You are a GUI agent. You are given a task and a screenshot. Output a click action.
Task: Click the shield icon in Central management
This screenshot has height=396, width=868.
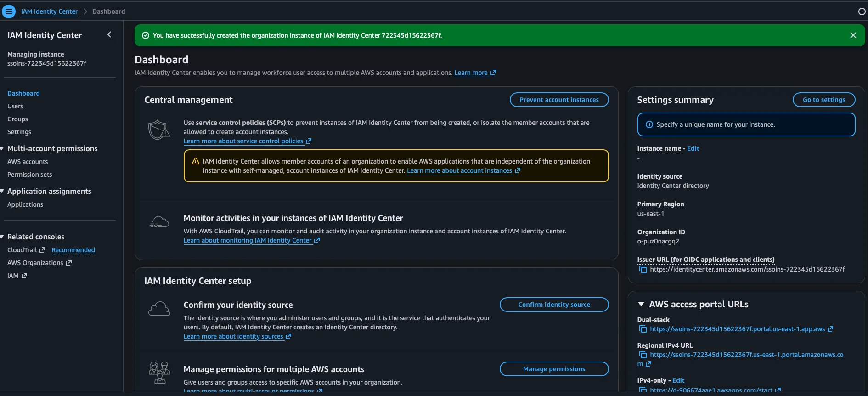coord(159,130)
